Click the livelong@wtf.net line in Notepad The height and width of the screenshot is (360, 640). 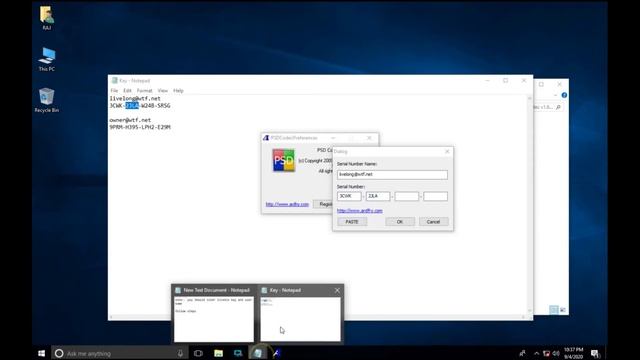tap(135, 98)
